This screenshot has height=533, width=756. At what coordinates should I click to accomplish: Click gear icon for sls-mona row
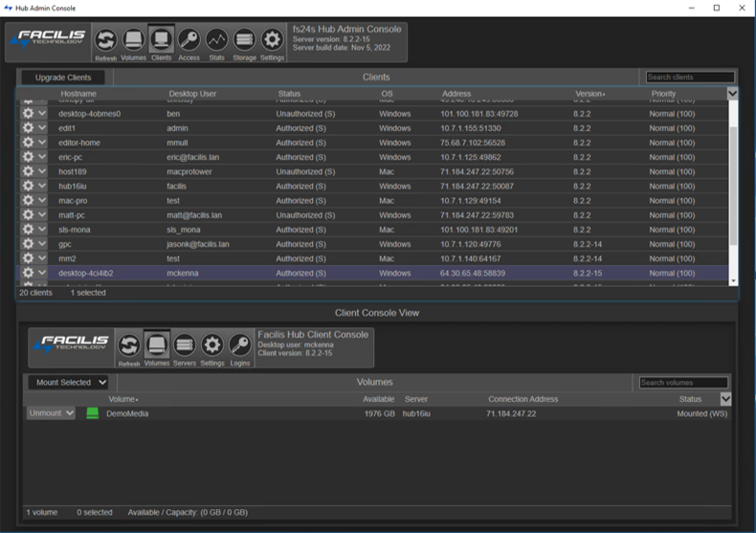click(x=28, y=229)
